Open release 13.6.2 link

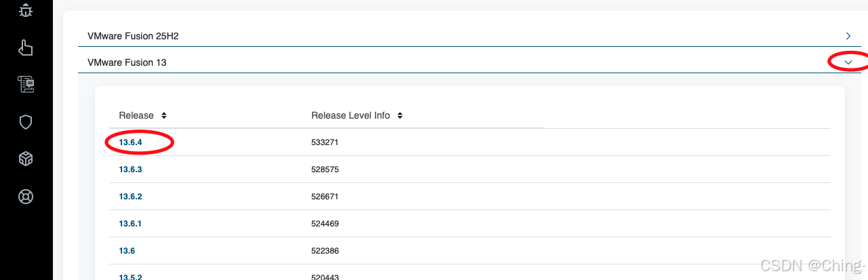(x=130, y=197)
